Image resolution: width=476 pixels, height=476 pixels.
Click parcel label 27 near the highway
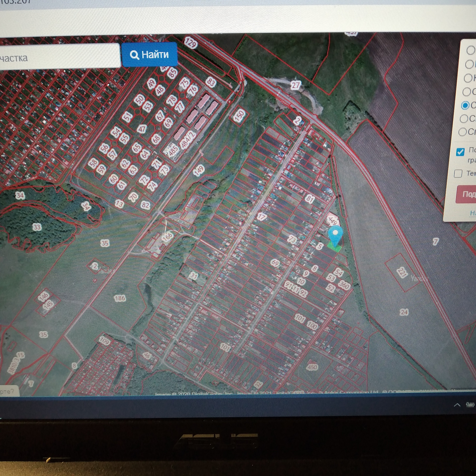[x=296, y=85]
